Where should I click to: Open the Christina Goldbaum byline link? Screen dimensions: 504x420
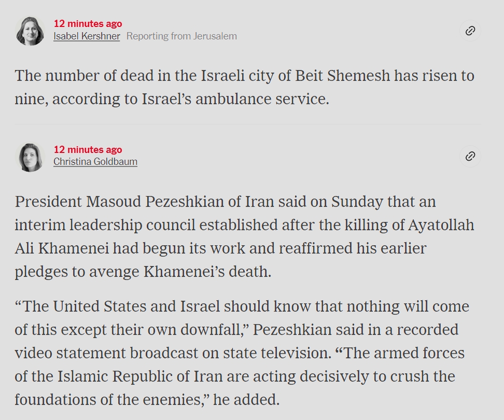tap(95, 162)
